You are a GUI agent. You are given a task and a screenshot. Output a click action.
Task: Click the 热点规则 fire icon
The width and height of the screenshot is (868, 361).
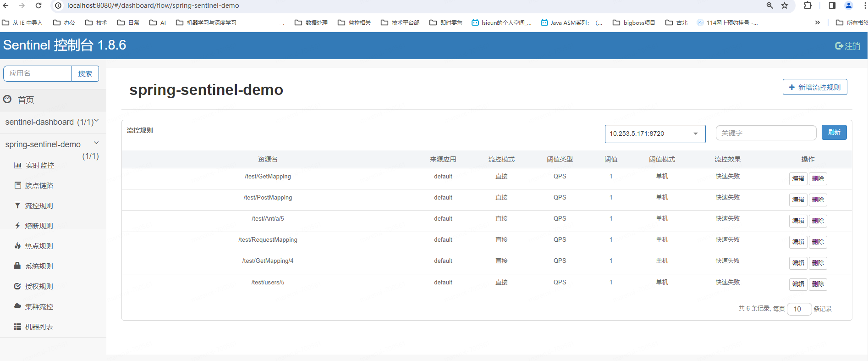tap(17, 245)
